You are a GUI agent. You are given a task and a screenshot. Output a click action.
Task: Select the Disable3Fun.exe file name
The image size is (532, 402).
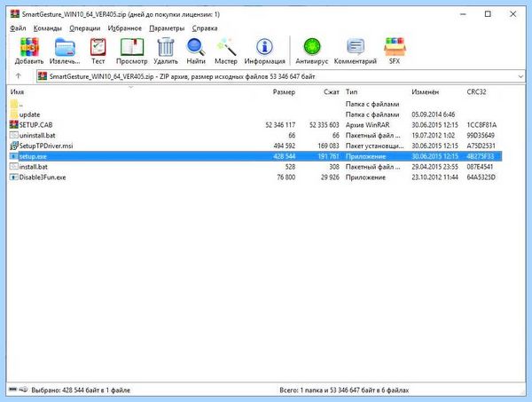pyautogui.click(x=43, y=177)
